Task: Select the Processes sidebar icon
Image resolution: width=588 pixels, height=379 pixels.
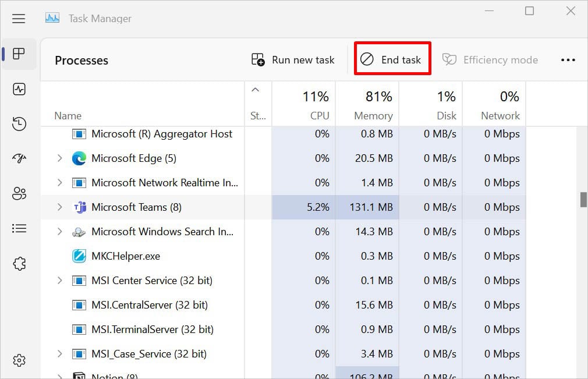Action: pyautogui.click(x=19, y=54)
